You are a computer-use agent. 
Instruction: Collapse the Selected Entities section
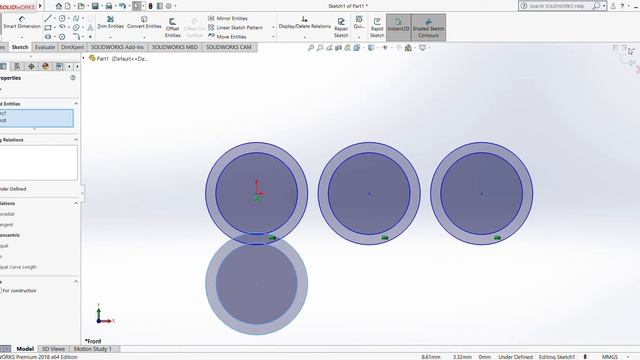click(76, 104)
